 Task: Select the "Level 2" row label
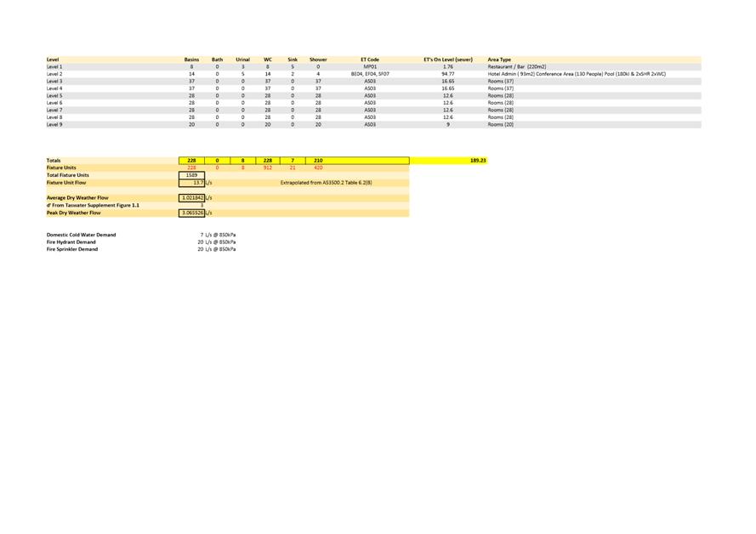point(54,74)
